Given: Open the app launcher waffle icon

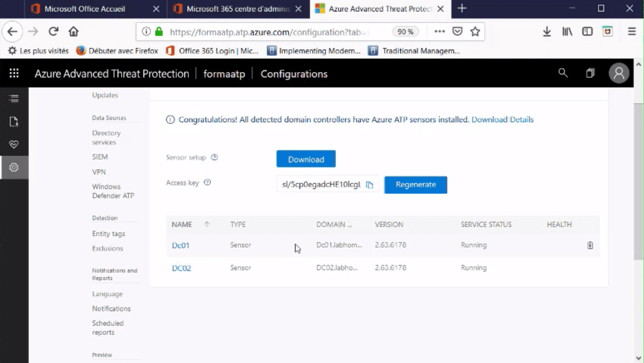Looking at the screenshot, I should [x=14, y=73].
